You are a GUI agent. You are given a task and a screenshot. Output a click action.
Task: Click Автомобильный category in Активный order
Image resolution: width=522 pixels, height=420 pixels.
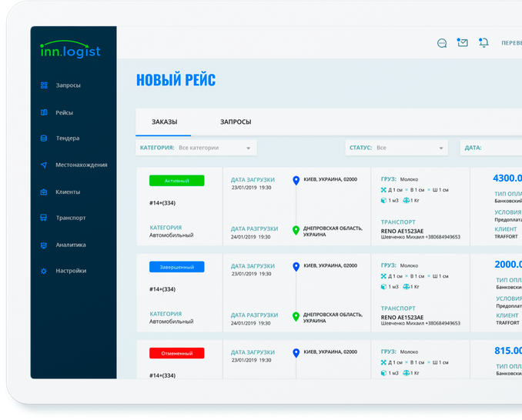171,235
